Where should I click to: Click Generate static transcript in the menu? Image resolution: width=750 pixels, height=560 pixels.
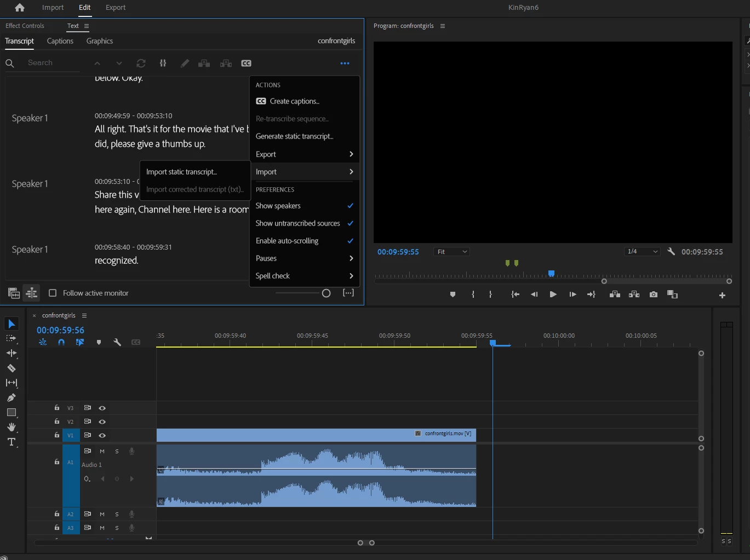pyautogui.click(x=294, y=136)
